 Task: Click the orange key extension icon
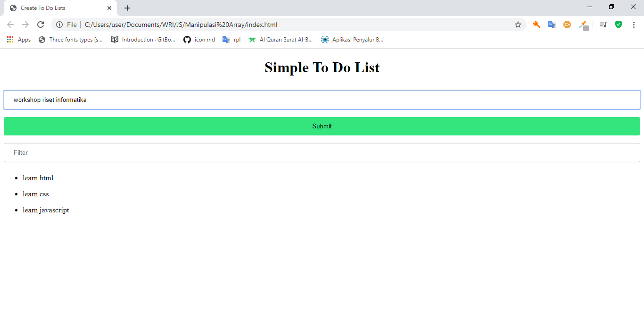click(537, 25)
